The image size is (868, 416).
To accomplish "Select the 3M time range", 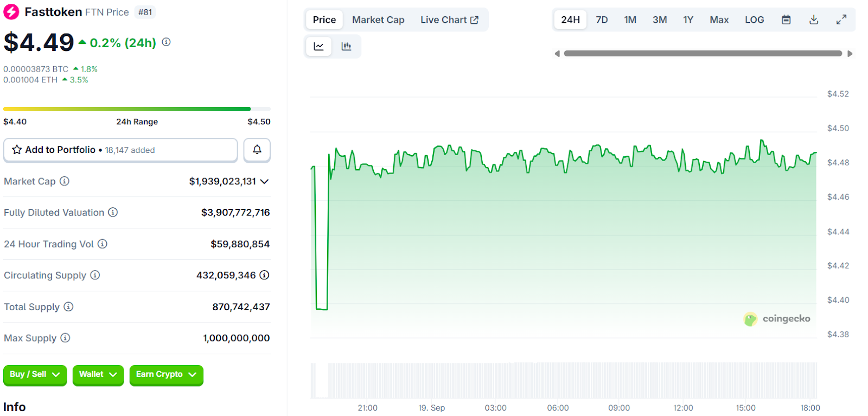I will (660, 20).
